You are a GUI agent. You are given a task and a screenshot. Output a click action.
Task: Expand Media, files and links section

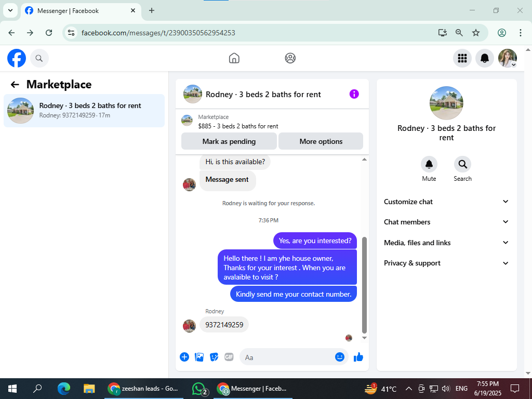click(446, 243)
